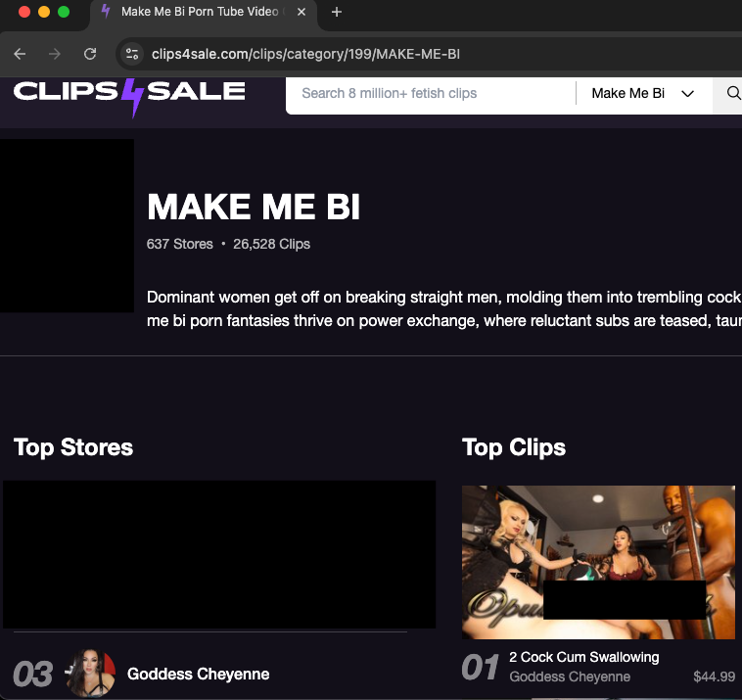The image size is (742, 700).
Task: Open the number 01 ranked clip title
Action: 584,657
